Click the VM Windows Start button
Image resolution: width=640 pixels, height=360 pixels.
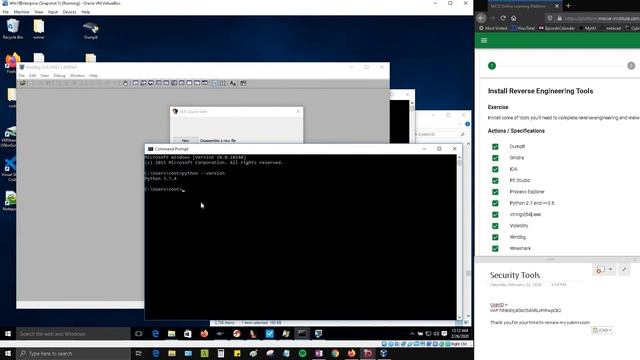coord(8,333)
